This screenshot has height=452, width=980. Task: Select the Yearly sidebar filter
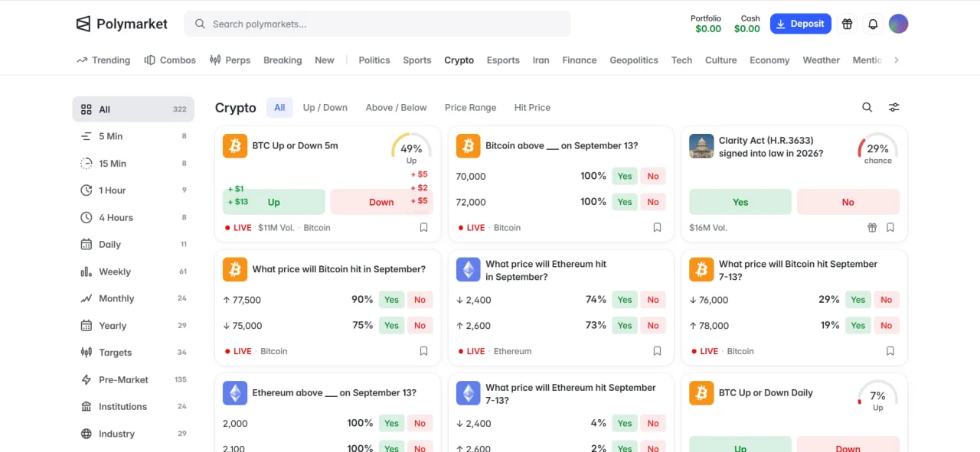point(133,326)
